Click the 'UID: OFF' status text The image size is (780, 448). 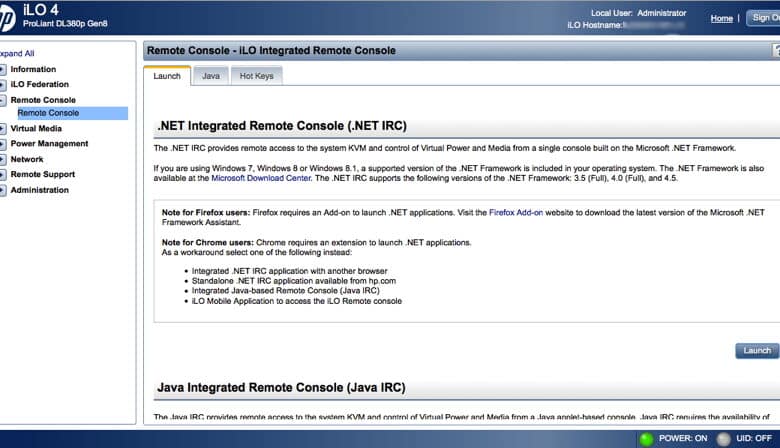(754, 439)
